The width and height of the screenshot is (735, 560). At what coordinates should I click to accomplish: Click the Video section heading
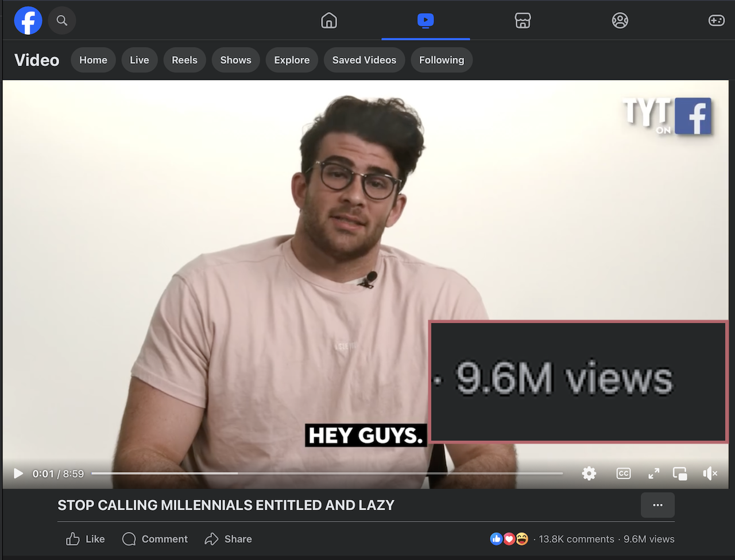coord(37,60)
